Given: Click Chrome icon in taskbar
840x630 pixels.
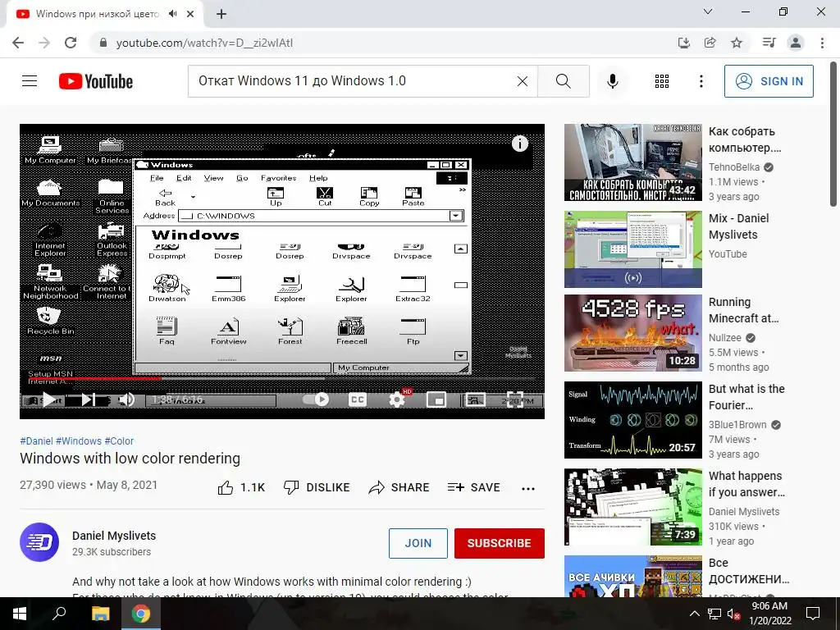Looking at the screenshot, I should (x=141, y=614).
